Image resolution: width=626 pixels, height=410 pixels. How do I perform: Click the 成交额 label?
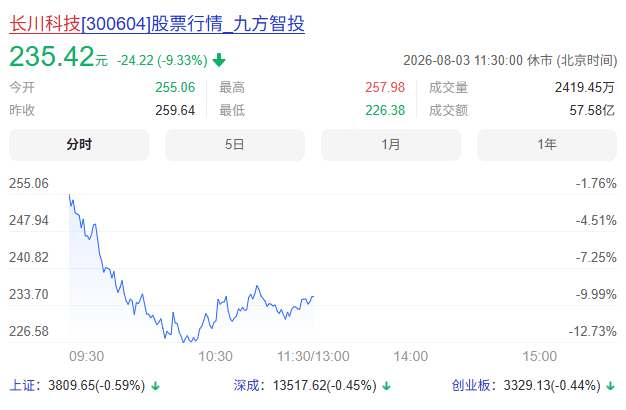pos(448,110)
